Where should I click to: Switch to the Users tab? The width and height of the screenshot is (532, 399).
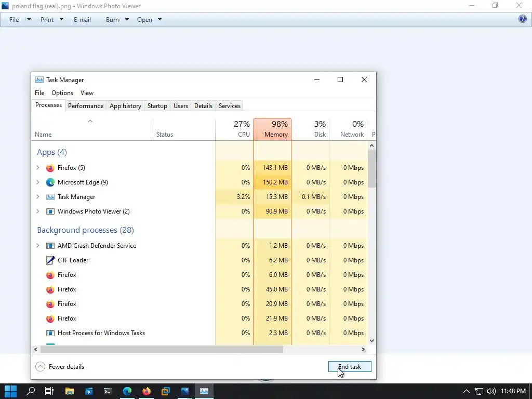[x=180, y=106]
